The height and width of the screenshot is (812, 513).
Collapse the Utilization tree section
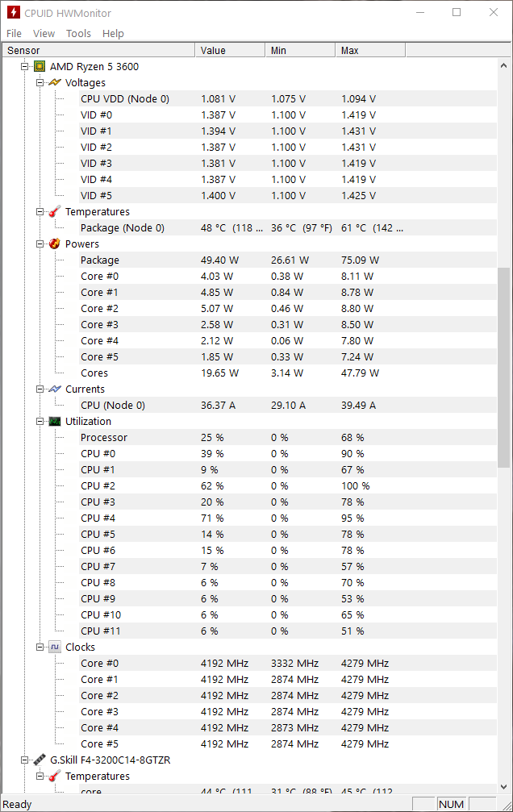[x=40, y=421]
